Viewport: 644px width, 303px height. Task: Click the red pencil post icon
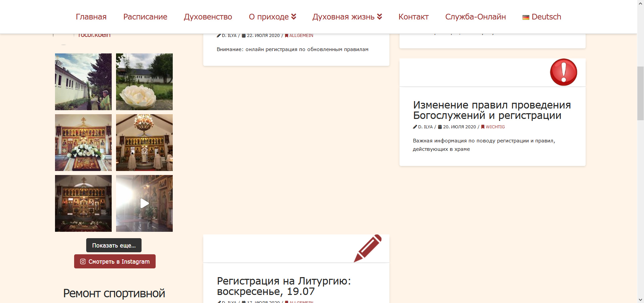click(368, 248)
